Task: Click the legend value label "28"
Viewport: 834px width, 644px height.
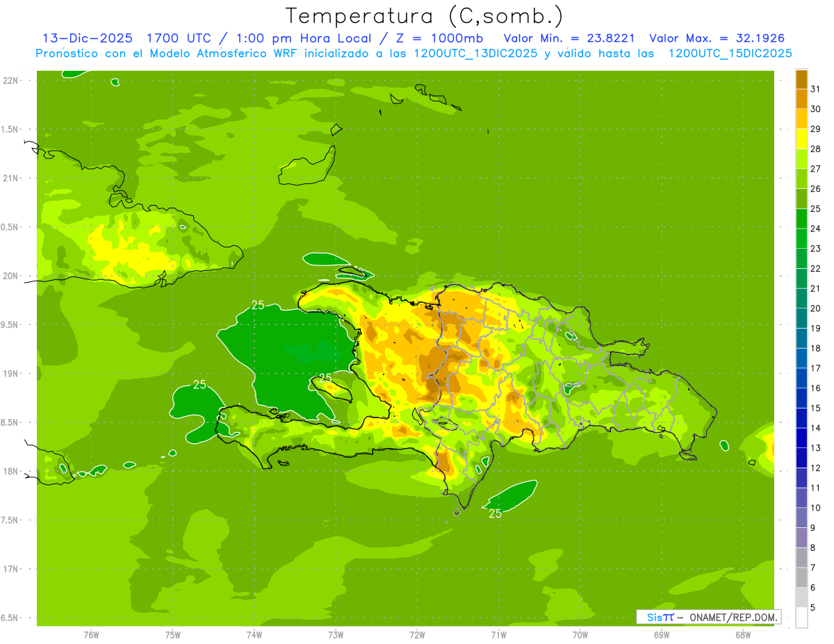Action: pyautogui.click(x=816, y=149)
